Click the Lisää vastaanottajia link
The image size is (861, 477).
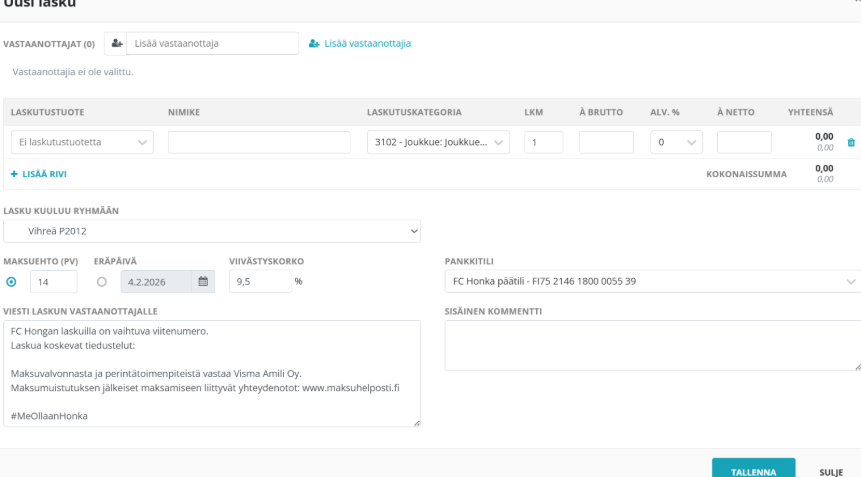point(367,44)
